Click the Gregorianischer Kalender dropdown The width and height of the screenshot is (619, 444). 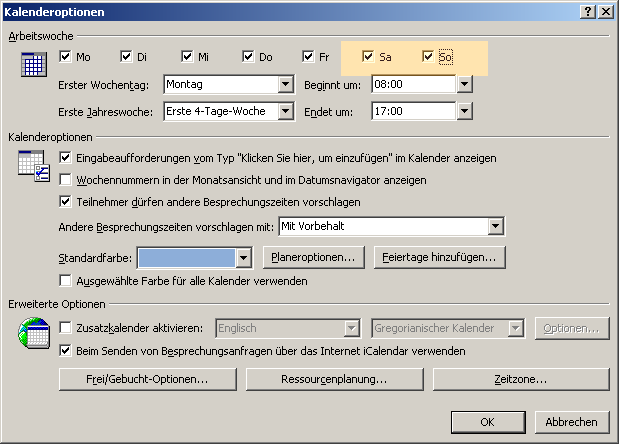tap(448, 328)
